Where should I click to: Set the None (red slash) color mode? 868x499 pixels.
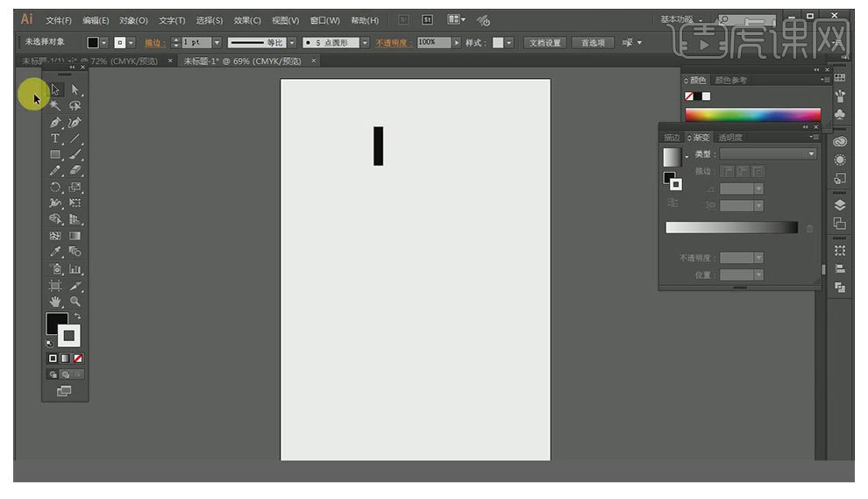click(x=78, y=359)
